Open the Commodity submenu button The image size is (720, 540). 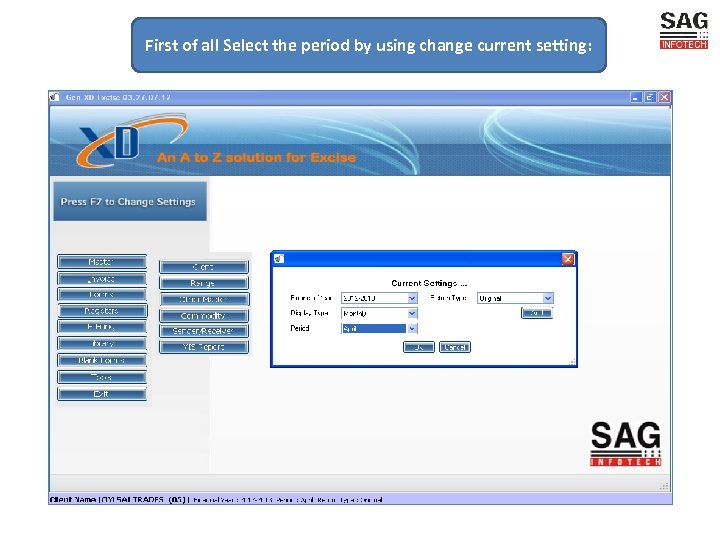pos(204,315)
